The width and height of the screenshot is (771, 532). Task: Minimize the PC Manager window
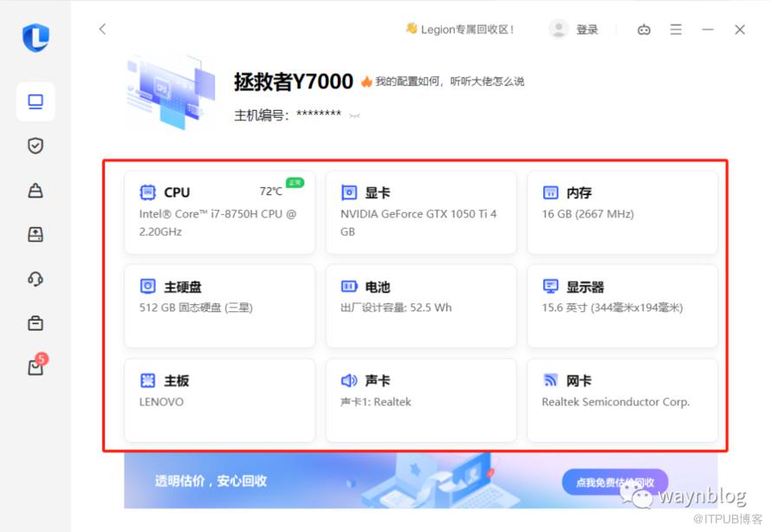(x=708, y=29)
